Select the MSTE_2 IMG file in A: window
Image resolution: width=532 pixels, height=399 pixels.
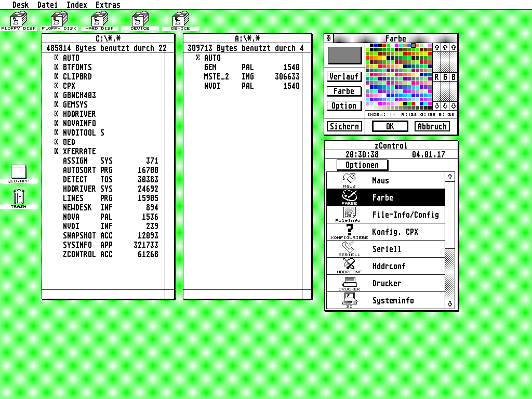pyautogui.click(x=252, y=77)
